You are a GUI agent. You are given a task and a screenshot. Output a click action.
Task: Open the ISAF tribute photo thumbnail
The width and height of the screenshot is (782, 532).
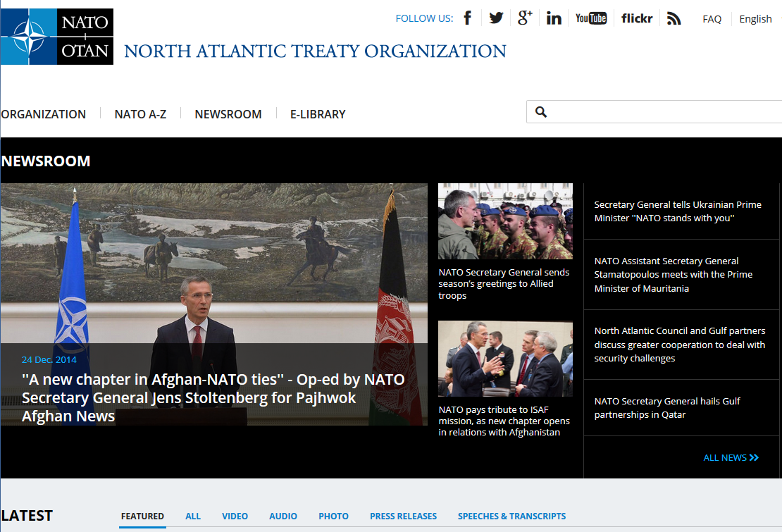click(x=505, y=359)
